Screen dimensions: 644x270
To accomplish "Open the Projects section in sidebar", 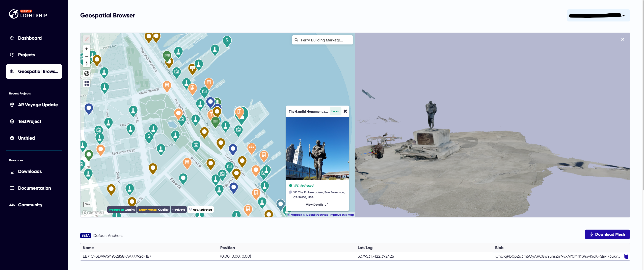I will coord(26,55).
